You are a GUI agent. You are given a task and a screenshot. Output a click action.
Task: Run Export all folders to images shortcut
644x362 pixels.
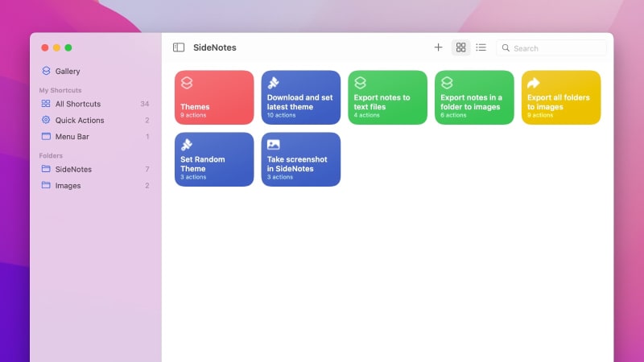561,97
